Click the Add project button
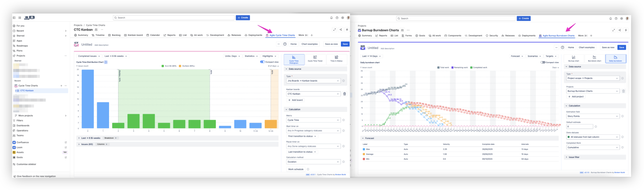Viewport: 644px width, 190px height. point(576,97)
